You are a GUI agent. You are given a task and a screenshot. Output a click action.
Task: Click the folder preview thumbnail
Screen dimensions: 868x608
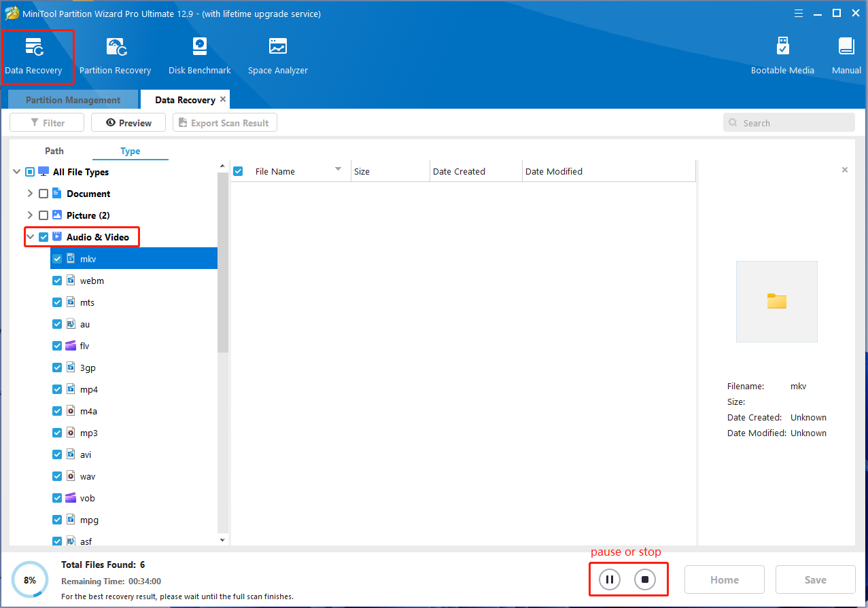pos(777,302)
